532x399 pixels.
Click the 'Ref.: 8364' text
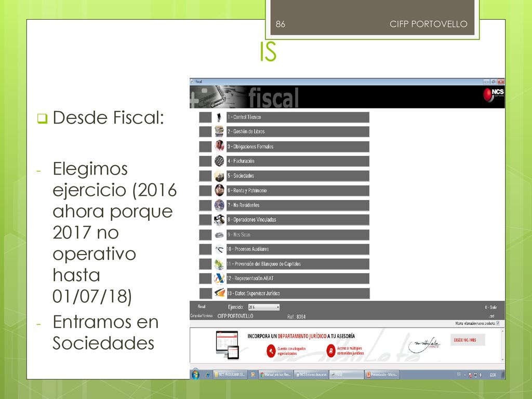tap(296, 316)
